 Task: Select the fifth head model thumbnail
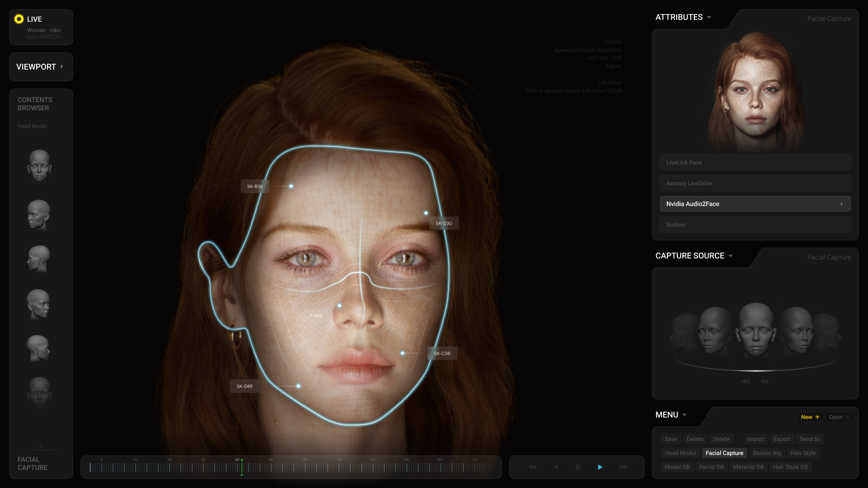[x=38, y=348]
